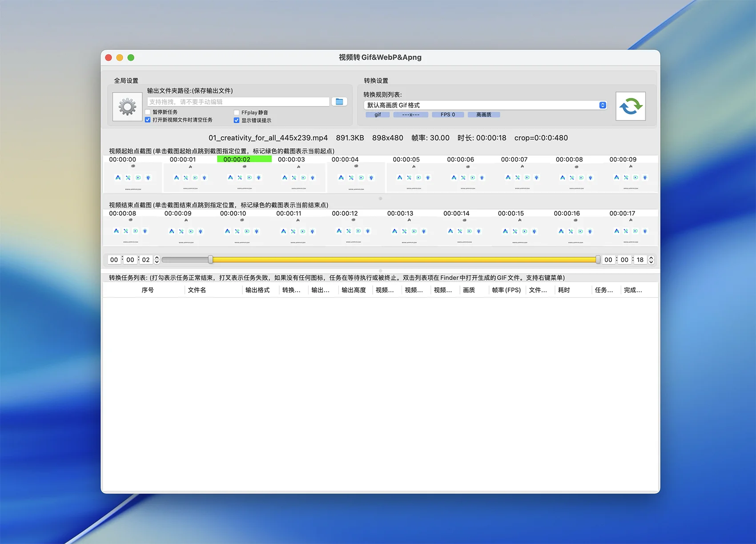The width and height of the screenshot is (756, 544).
Task: Disable 打开新视频文件时清空任务 option
Action: click(148, 120)
